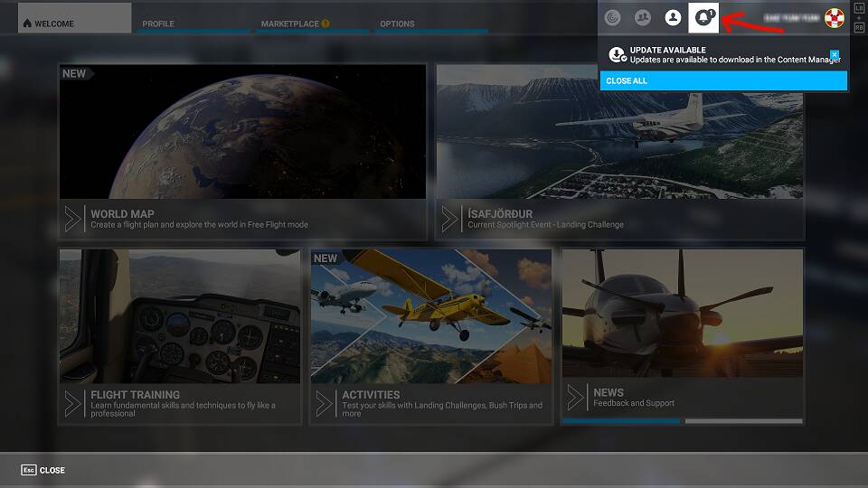The width and height of the screenshot is (868, 488).
Task: Click the News title text
Action: (x=609, y=392)
